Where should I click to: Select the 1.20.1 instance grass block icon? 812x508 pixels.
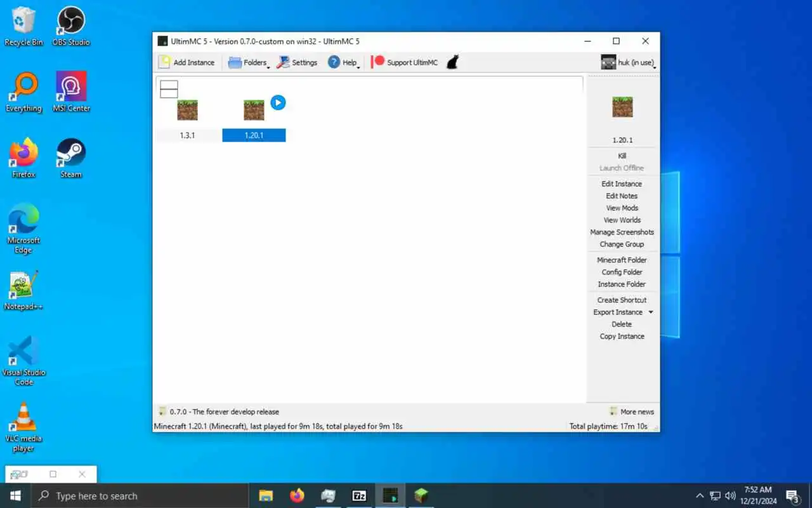254,110
